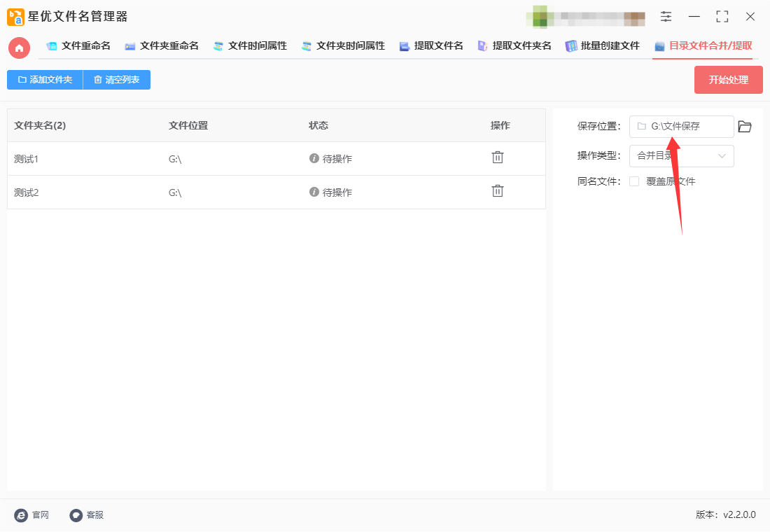The height and width of the screenshot is (532, 770).
Task: Click the 操作类型 label
Action: click(x=598, y=155)
